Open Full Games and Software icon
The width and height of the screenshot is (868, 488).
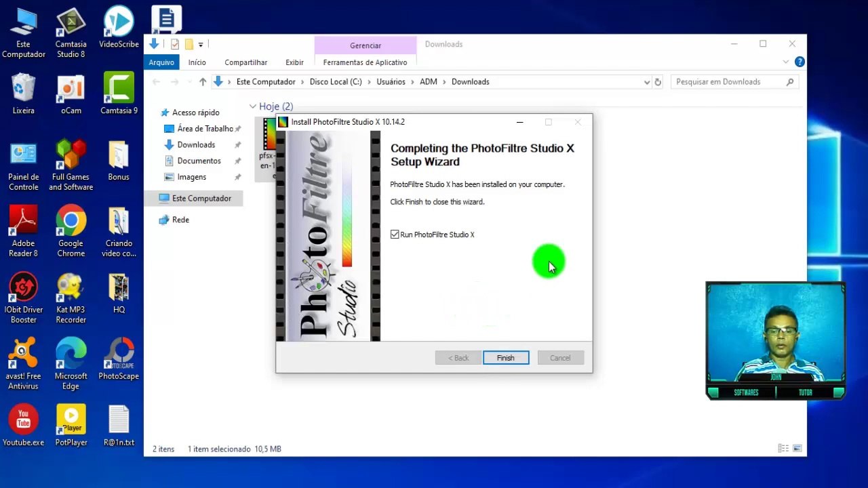[x=71, y=165]
